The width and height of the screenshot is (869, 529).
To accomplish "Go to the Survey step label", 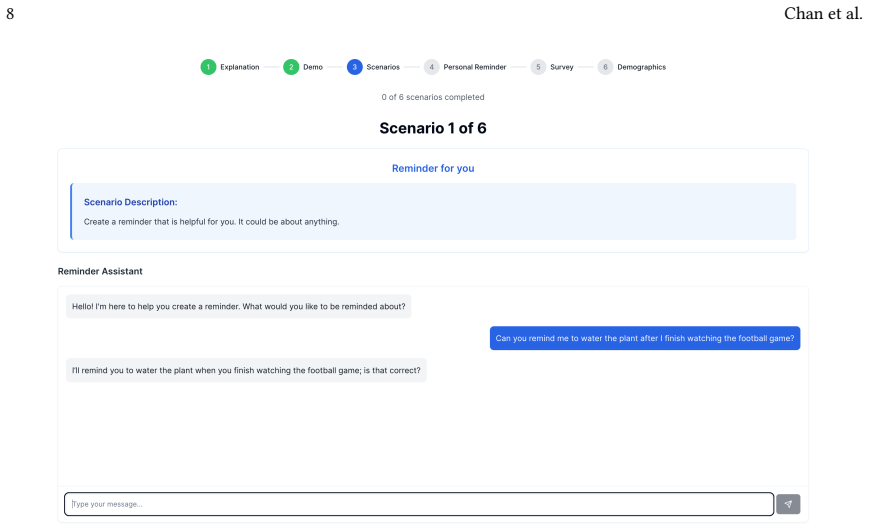I will click(x=561, y=67).
